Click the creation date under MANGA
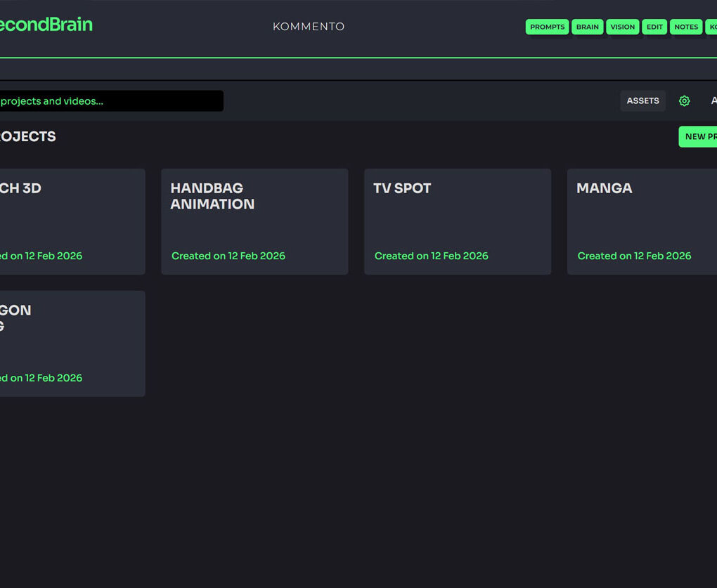The image size is (717, 588). tap(634, 256)
